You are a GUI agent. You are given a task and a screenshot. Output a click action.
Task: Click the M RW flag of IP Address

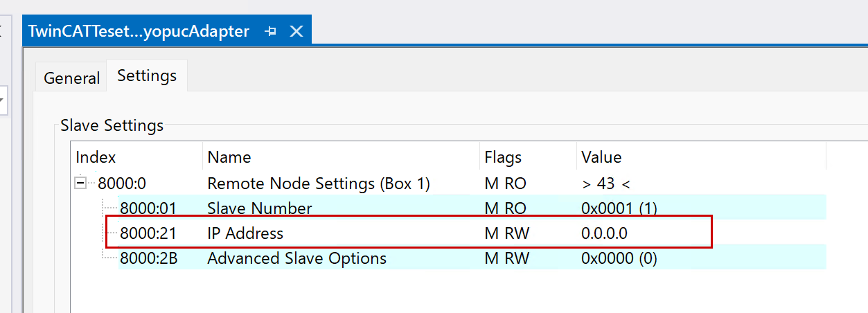[506, 233]
